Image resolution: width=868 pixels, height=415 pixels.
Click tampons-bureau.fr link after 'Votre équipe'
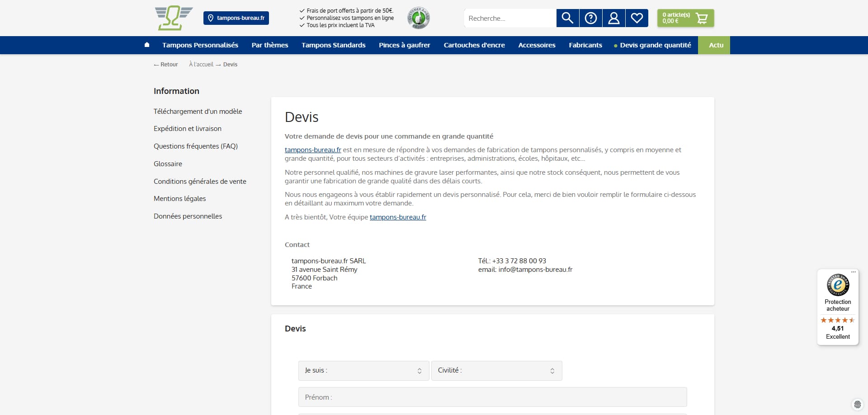[398, 217]
